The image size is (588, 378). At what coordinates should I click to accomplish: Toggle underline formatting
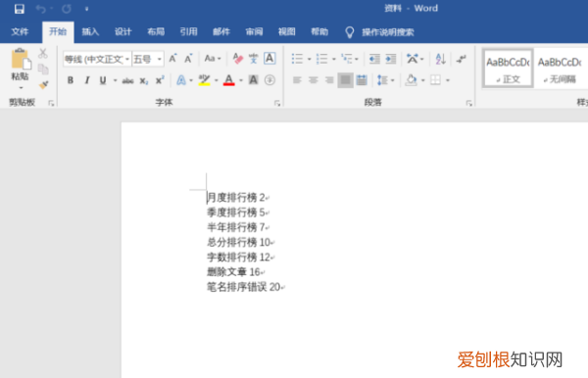pyautogui.click(x=103, y=80)
